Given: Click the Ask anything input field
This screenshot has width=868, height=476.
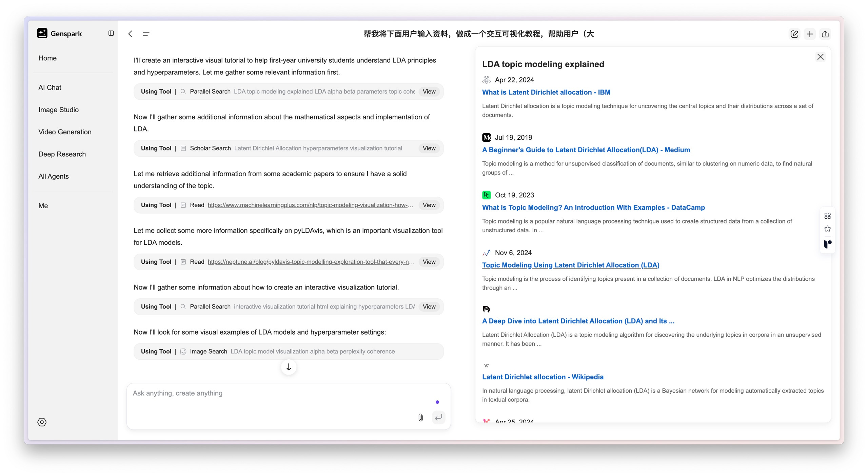Looking at the screenshot, I should click(x=271, y=393).
